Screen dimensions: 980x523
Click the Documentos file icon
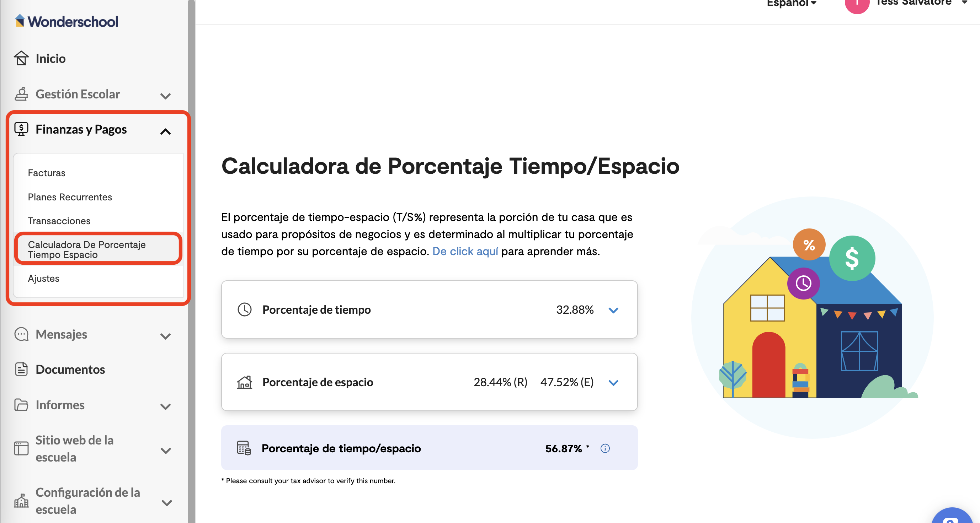(x=21, y=369)
